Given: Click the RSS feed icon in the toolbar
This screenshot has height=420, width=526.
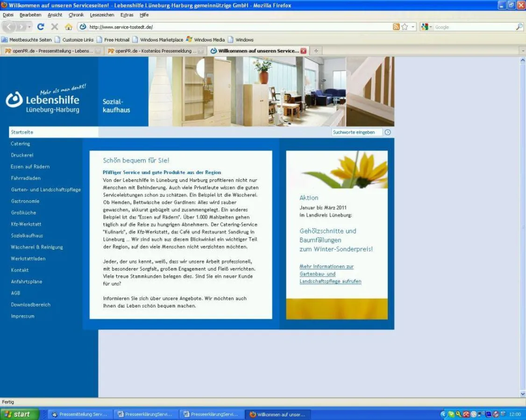Looking at the screenshot, I should click(x=397, y=27).
